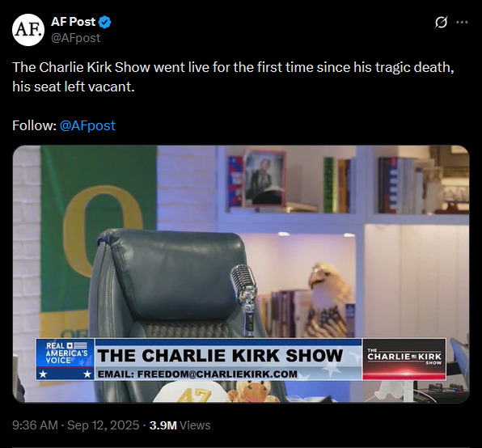Click the 9:36 AM Sep 12, 2025 timestamp

[x=76, y=425]
